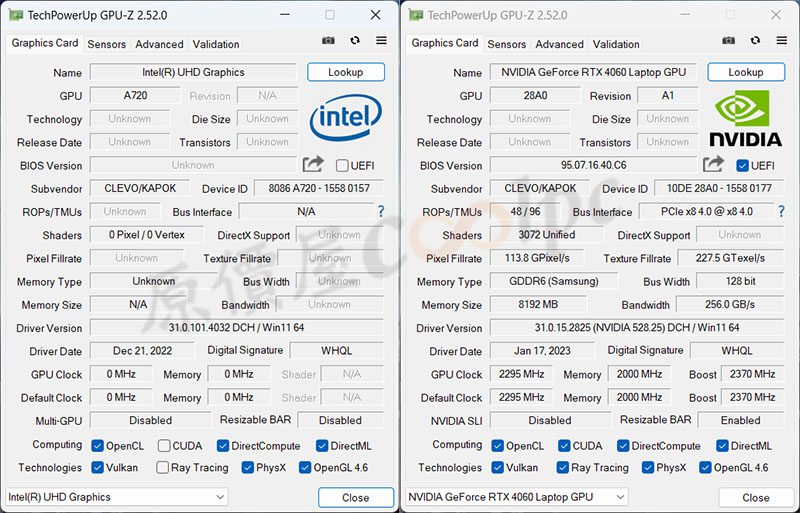
Task: Click the Close button in NVIDIA window
Action: [x=755, y=497]
